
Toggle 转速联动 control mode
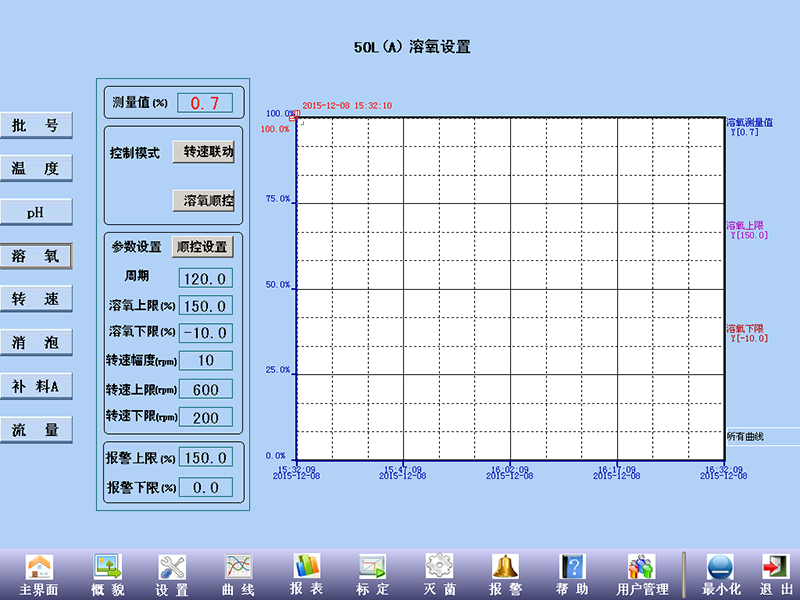(x=204, y=152)
